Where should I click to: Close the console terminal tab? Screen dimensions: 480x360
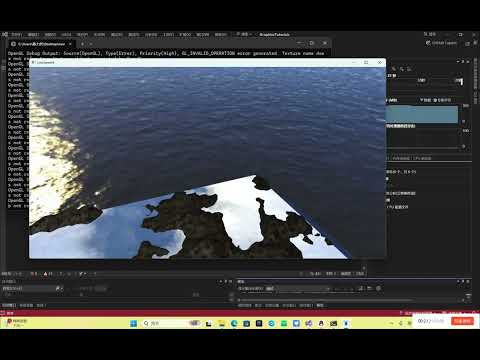pos(70,44)
